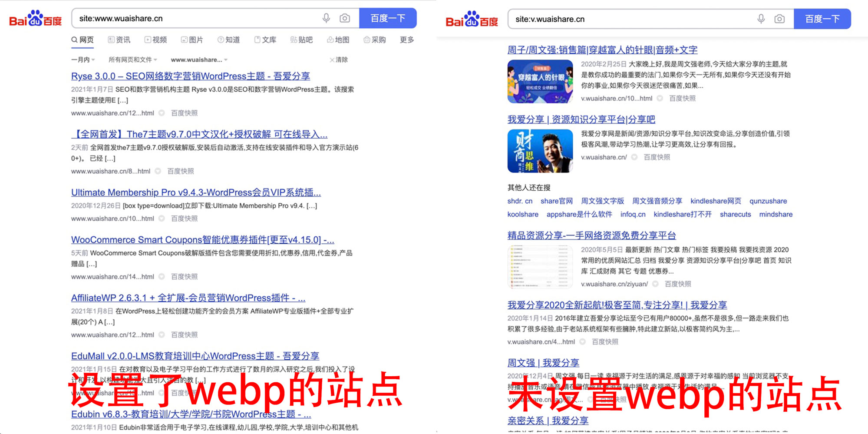This screenshot has width=868, height=434.
Task: Switch to the 知道 tab
Action: pyautogui.click(x=229, y=40)
